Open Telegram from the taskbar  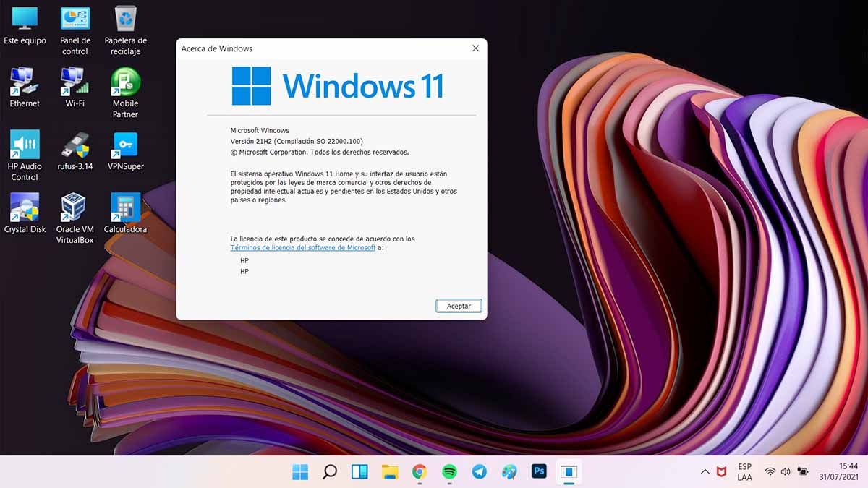pyautogui.click(x=480, y=472)
